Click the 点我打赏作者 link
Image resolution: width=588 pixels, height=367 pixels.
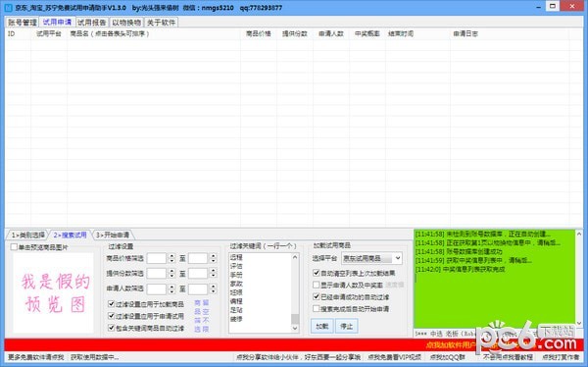(x=561, y=357)
